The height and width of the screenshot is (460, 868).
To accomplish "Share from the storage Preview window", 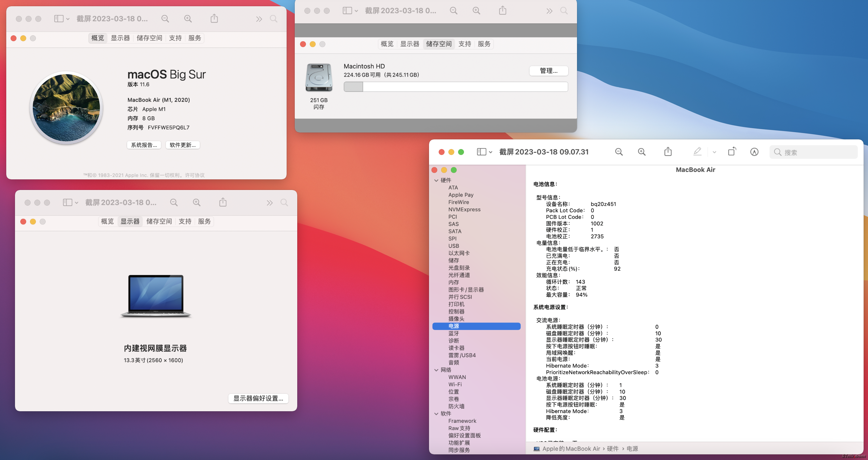I will (502, 10).
